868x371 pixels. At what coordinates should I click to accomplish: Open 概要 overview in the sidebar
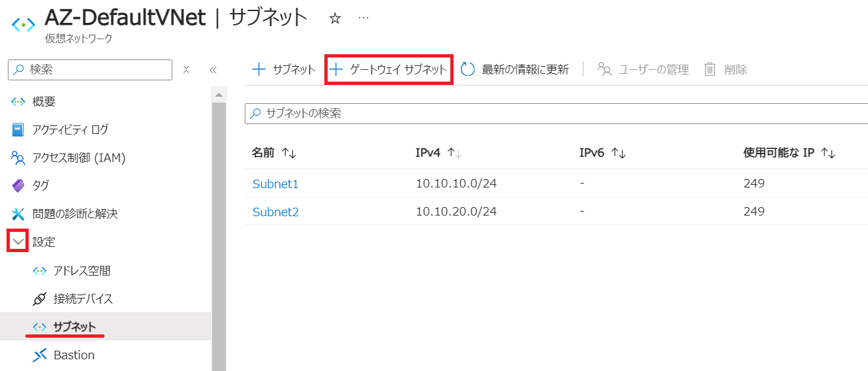point(44,101)
